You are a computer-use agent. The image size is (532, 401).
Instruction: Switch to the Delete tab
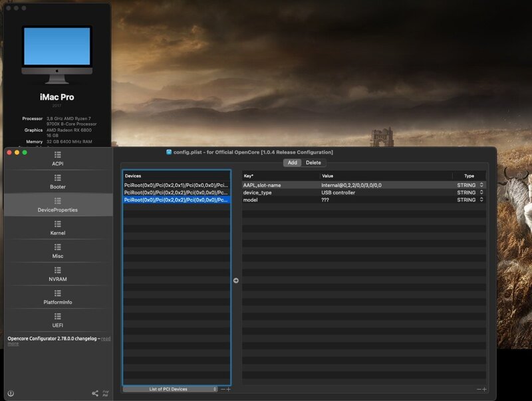pyautogui.click(x=313, y=162)
